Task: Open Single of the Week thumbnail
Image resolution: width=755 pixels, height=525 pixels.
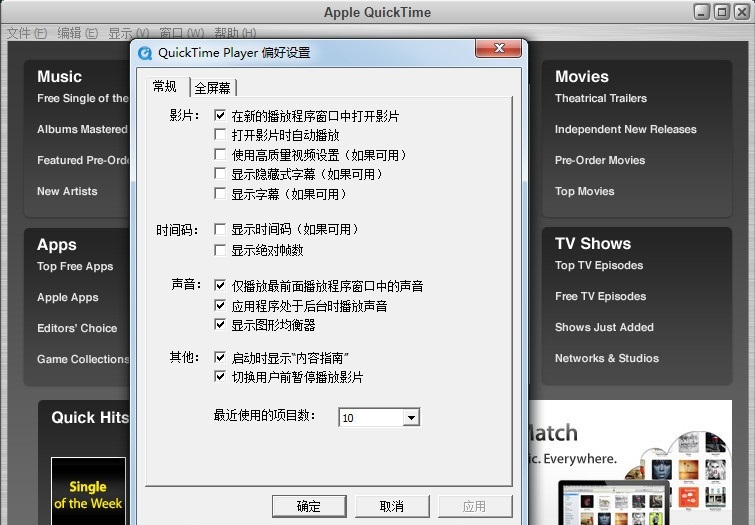Action: (88, 491)
